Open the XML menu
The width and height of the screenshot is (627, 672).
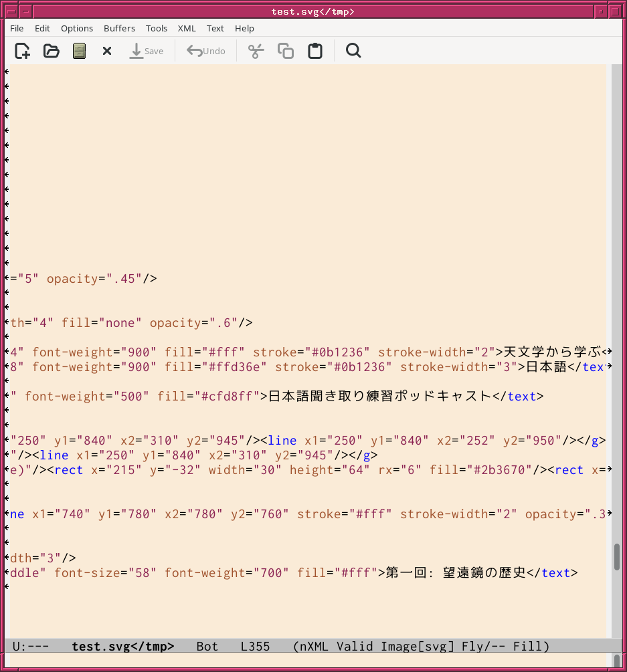187,28
